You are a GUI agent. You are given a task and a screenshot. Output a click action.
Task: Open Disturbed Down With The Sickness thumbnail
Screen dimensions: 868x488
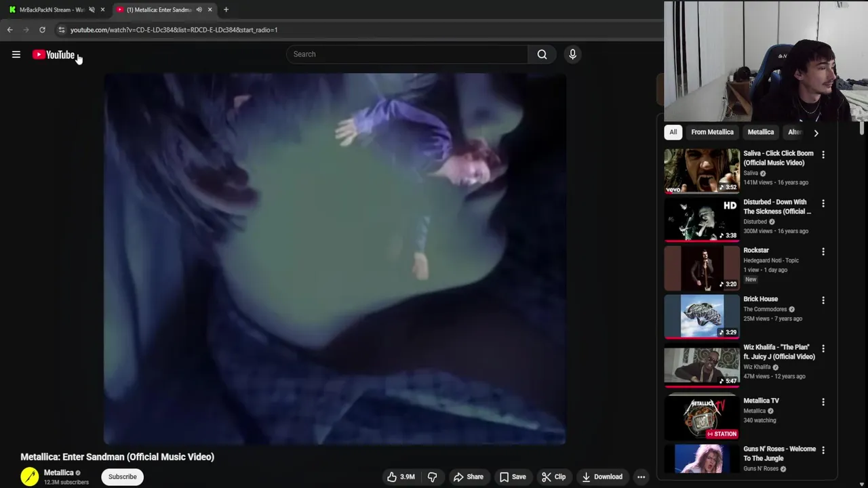click(x=702, y=220)
